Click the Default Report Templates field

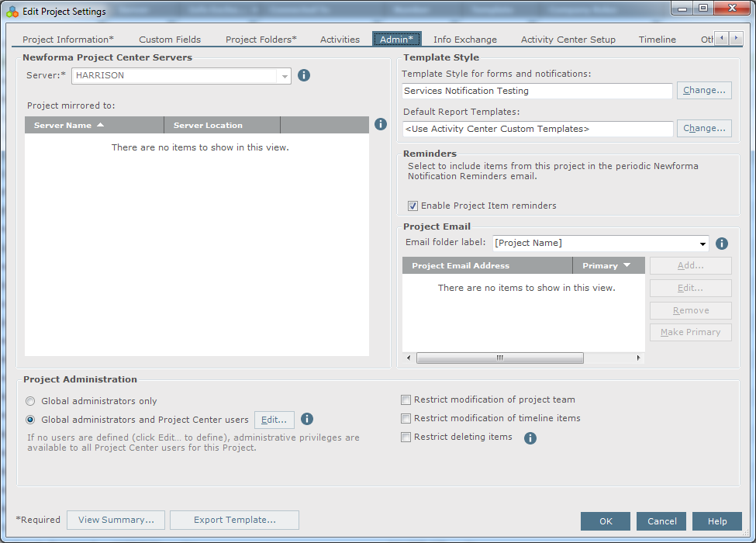coord(537,129)
